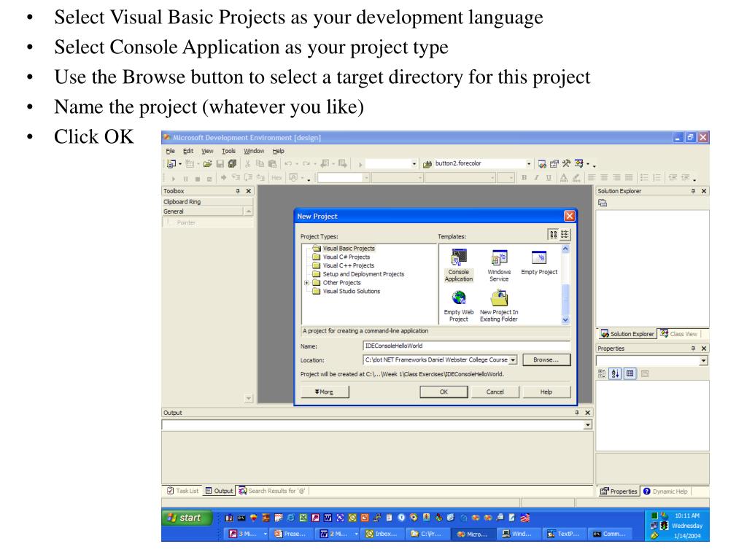Open the New Project icon dropdown arrow
Screen dimensions: 747x560
180,164
